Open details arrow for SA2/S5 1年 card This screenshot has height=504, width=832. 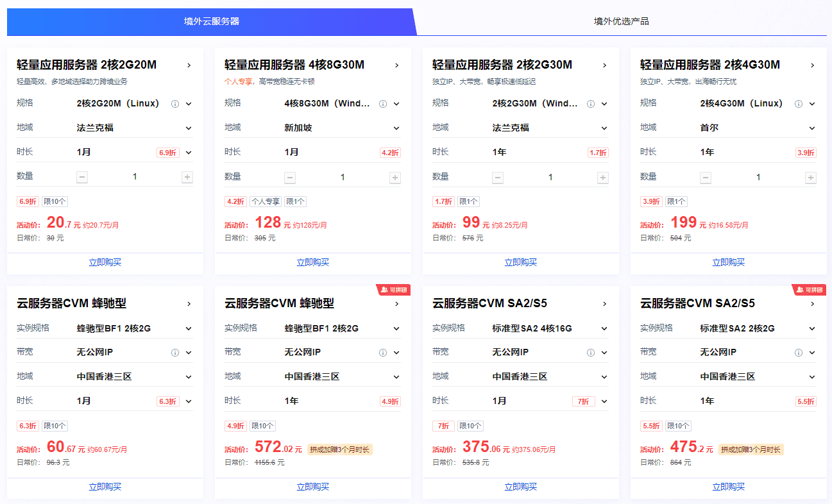coord(812,304)
